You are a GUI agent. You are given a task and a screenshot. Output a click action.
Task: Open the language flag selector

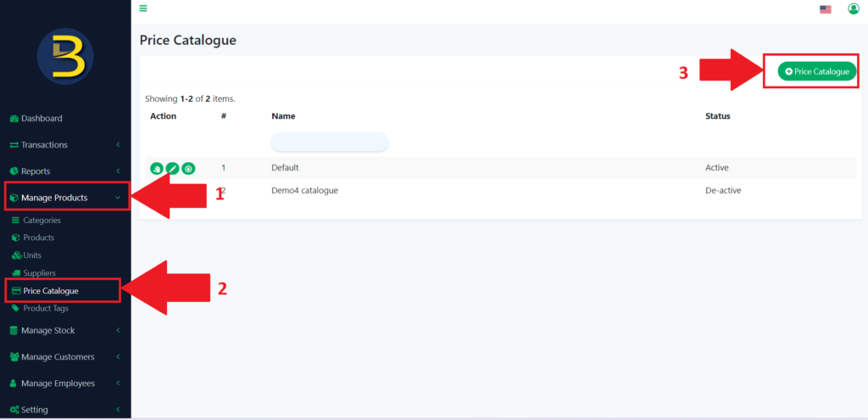coord(825,9)
